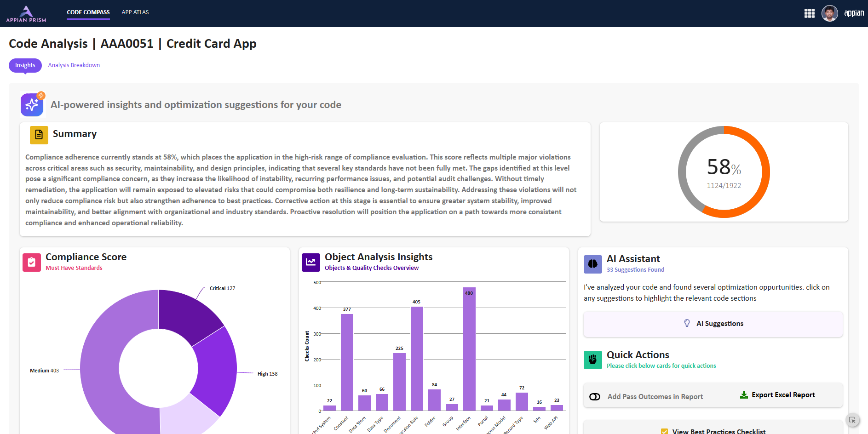
Task: Click the user profile avatar
Action: pos(829,13)
